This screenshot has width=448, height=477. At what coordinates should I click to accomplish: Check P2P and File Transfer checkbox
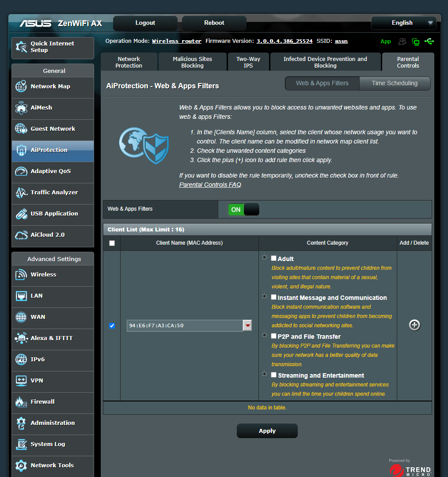273,336
